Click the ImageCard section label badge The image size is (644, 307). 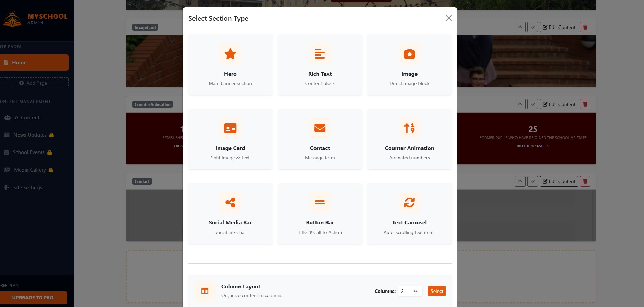(x=145, y=28)
